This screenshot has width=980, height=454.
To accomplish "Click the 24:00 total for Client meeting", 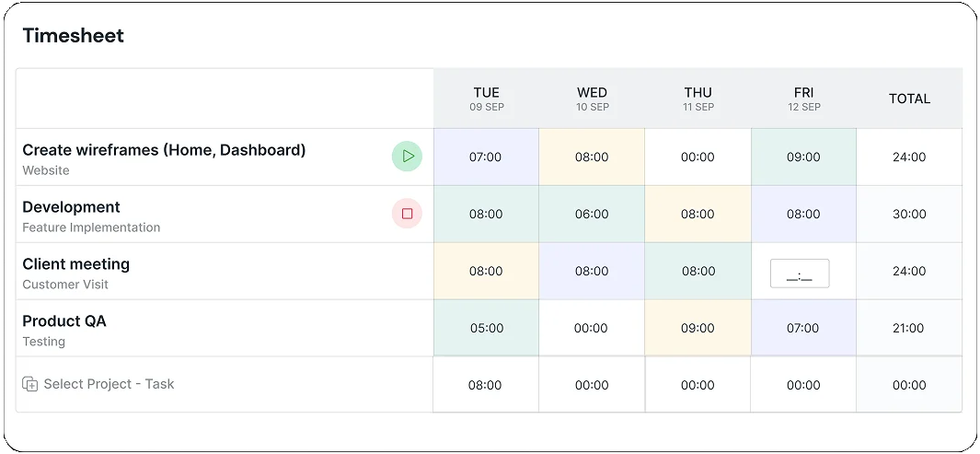I will point(909,271).
